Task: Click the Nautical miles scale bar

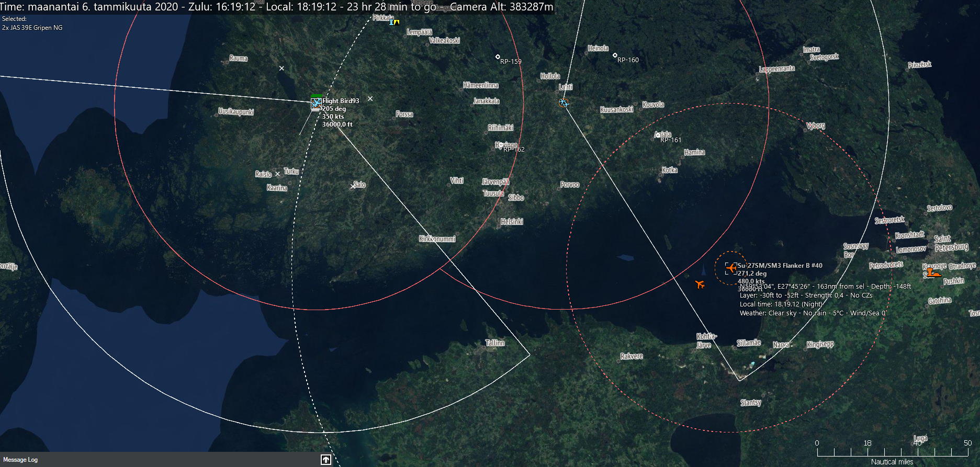Action: (892, 452)
